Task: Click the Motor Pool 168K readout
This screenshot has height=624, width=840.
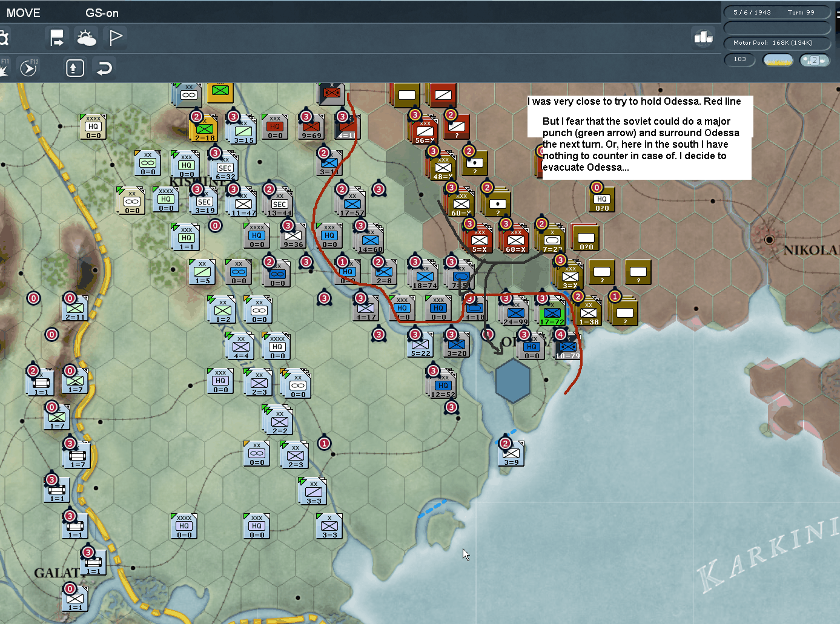Action: pos(777,42)
